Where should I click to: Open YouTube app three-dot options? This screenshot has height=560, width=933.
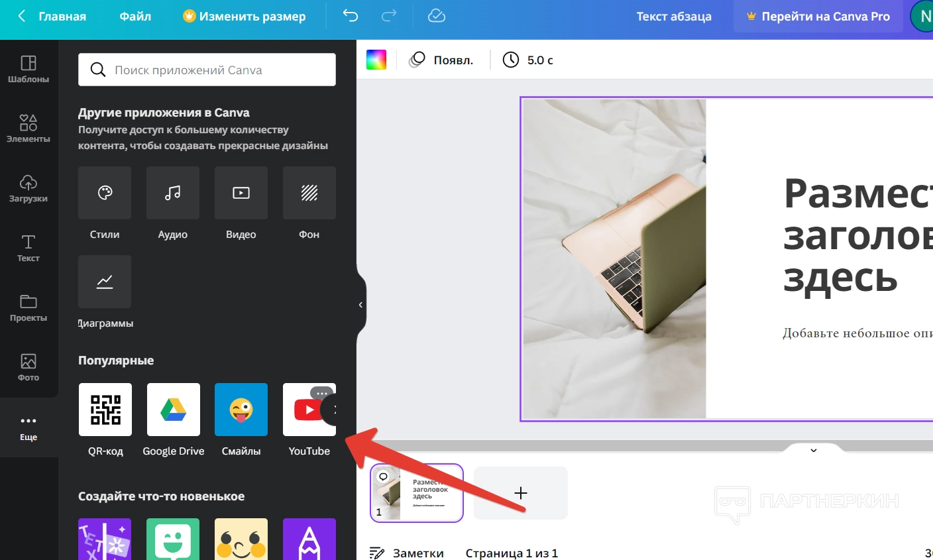coord(322,393)
